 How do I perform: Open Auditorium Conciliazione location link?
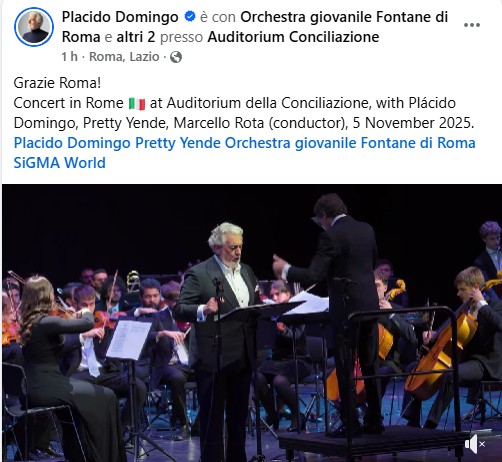point(293,37)
